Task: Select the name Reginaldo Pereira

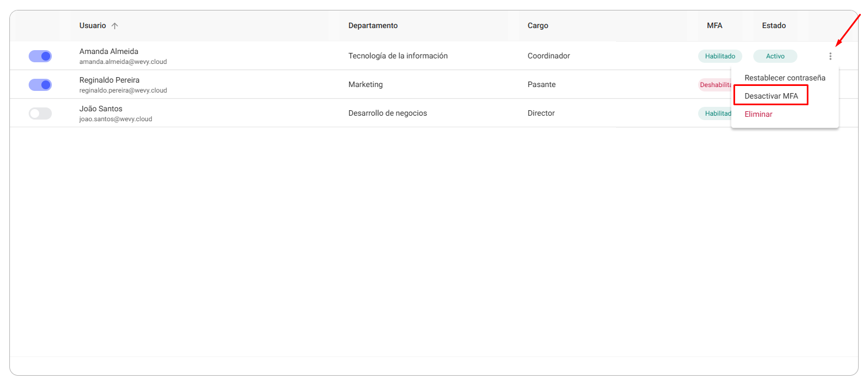Action: point(109,80)
